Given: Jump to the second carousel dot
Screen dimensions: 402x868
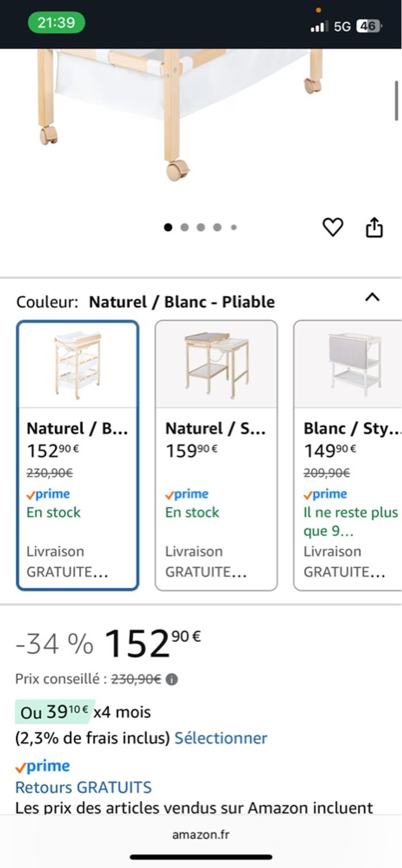Looking at the screenshot, I should [x=184, y=227].
